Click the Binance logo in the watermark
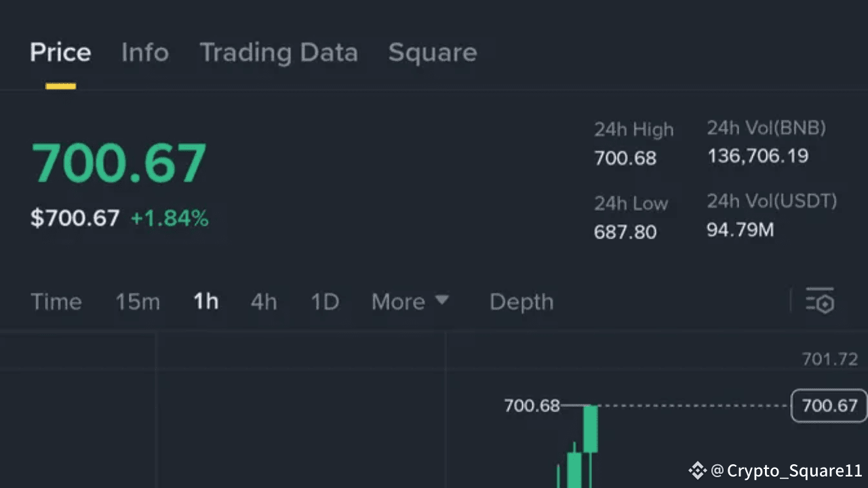This screenshot has width=868, height=488. 697,470
